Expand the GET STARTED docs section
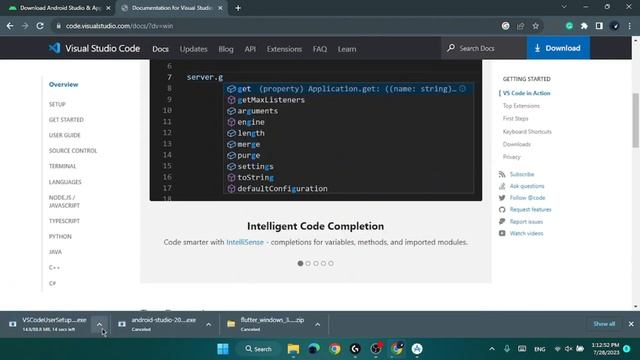The height and width of the screenshot is (360, 640). point(66,120)
